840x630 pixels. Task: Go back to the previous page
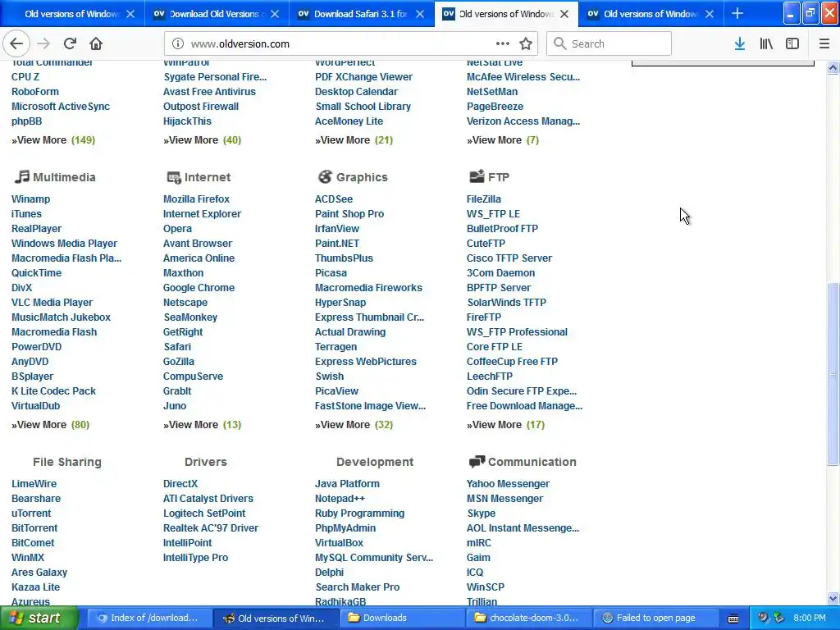[x=16, y=44]
